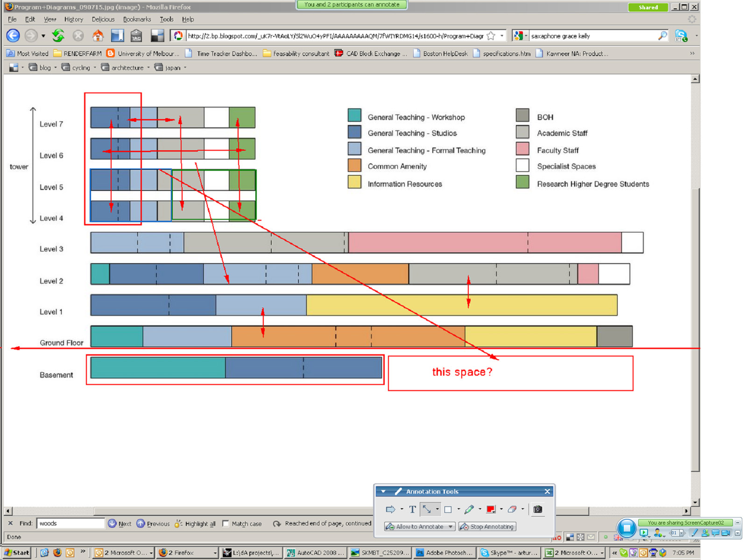This screenshot has width=747, height=560.
Task: Reload the page with the green refresh icon
Action: coord(58,35)
